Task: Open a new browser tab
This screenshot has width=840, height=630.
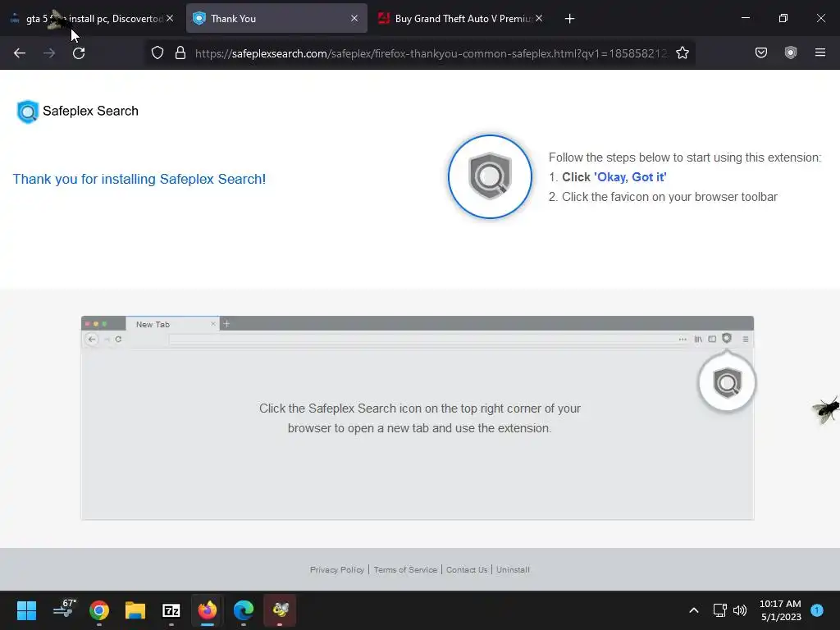Action: click(x=569, y=19)
